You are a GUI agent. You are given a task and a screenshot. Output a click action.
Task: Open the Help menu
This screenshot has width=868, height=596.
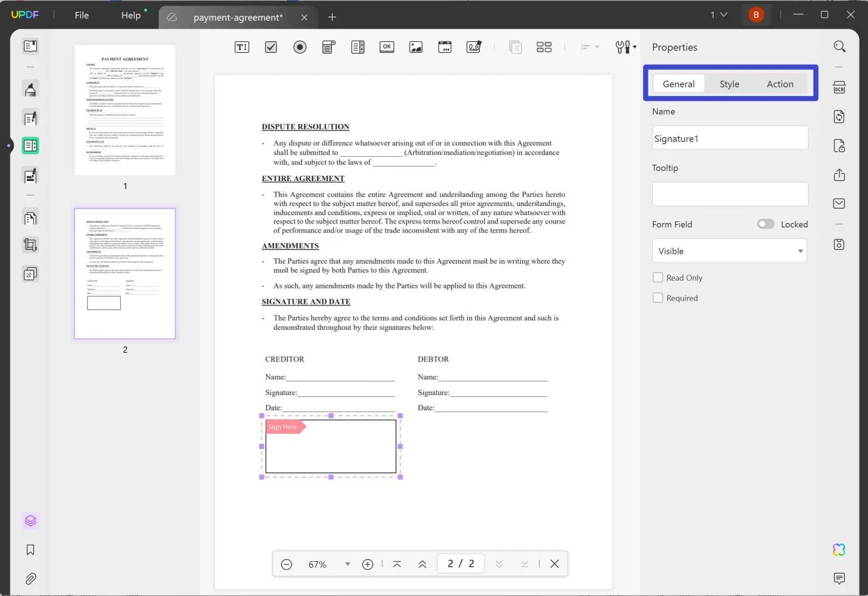pyautogui.click(x=131, y=15)
